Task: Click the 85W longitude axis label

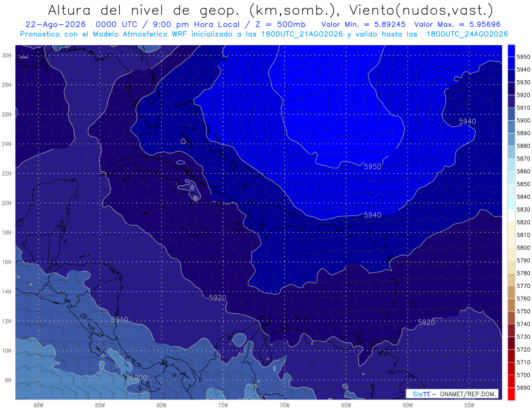Action: point(100,405)
